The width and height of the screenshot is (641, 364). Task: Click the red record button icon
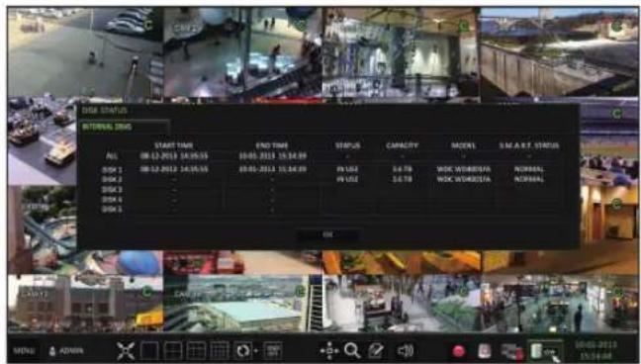point(459,351)
